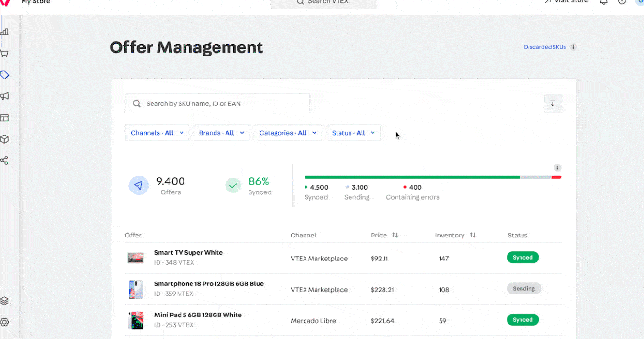Image resolution: width=644 pixels, height=339 pixels.
Task: Click the stacked layers apps sidebar icon
Action: coord(5,301)
